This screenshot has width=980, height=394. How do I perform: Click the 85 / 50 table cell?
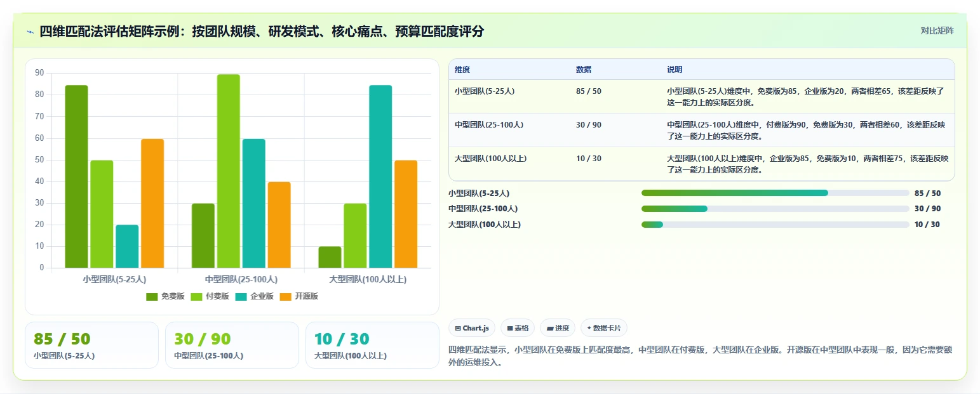589,91
